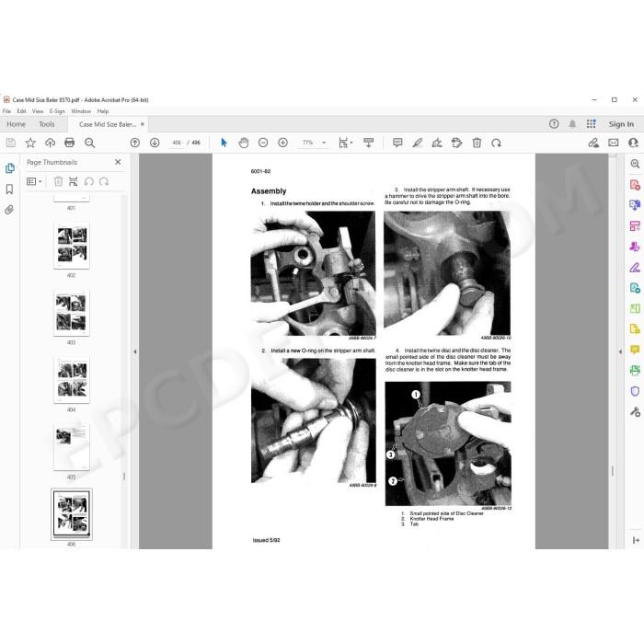Viewport: 644px width, 644px height.
Task: Expand right tools pane with bottom arrow icon
Action: 636,540
